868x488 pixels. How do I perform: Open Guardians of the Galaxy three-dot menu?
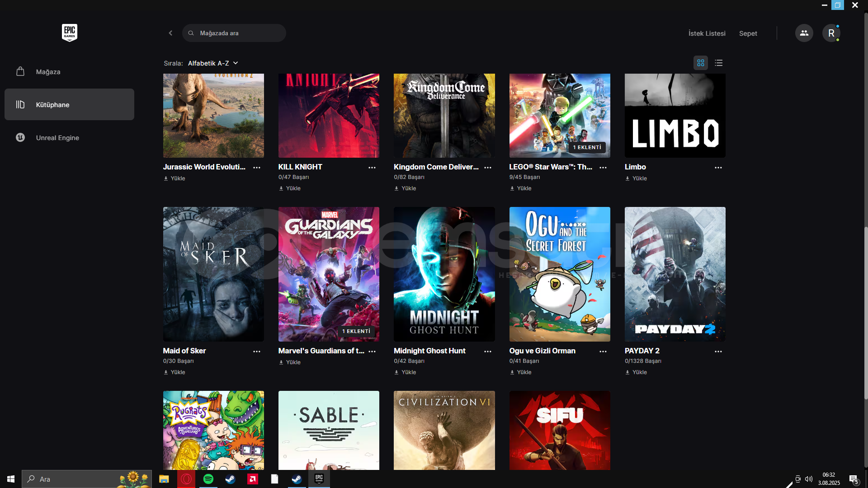tap(372, 351)
